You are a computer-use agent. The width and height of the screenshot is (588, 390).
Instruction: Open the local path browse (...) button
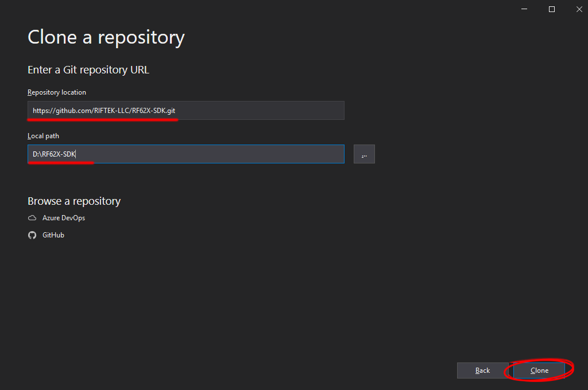pos(364,154)
